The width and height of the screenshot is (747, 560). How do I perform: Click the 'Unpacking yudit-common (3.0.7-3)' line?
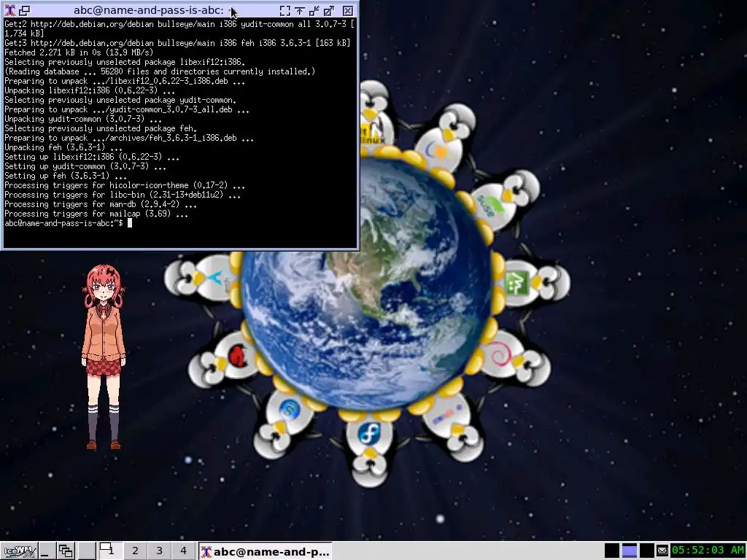pyautogui.click(x=83, y=119)
